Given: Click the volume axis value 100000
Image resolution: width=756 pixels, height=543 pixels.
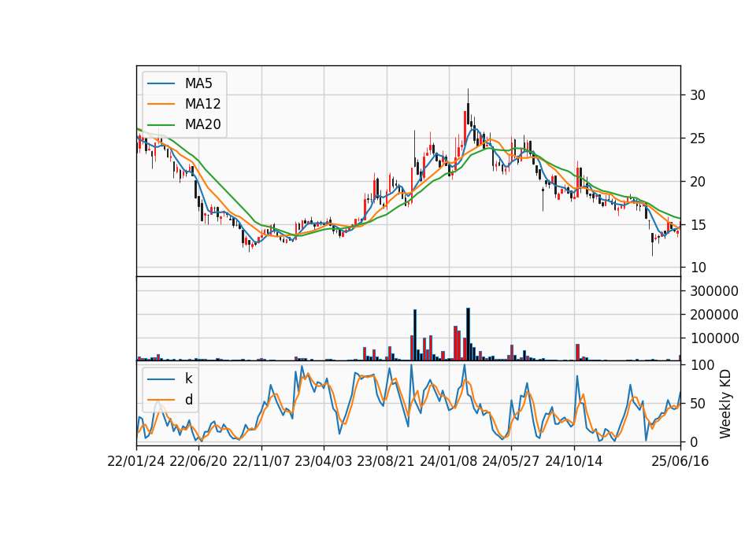Looking at the screenshot, I should [x=714, y=338].
